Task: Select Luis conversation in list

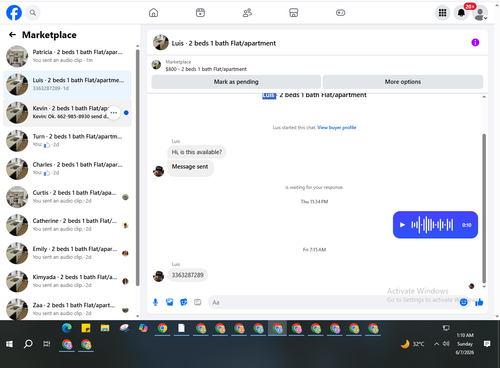Action: click(67, 84)
